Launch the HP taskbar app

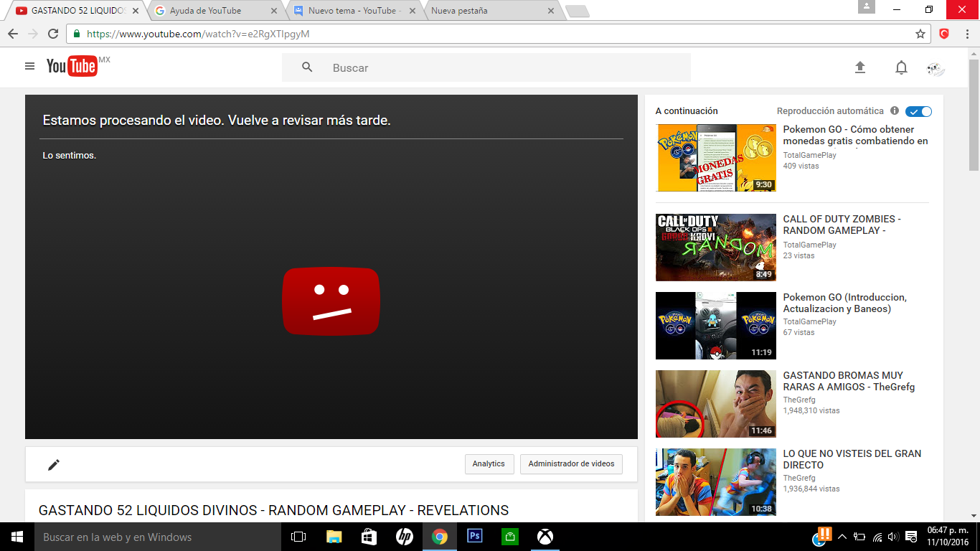[x=404, y=537]
